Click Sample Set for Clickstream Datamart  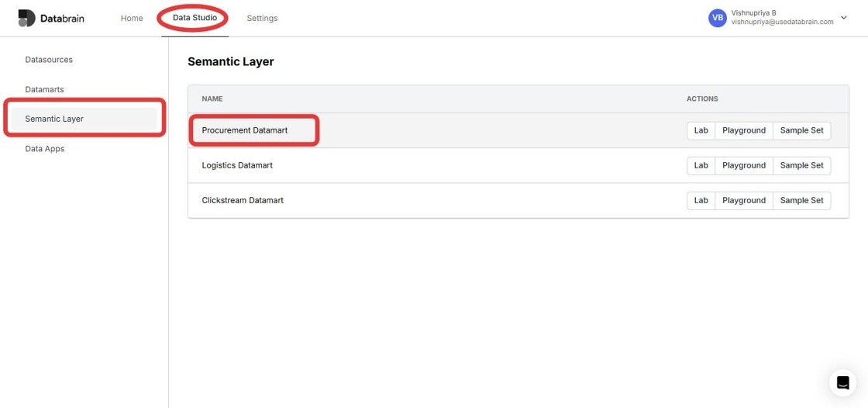[x=801, y=200]
